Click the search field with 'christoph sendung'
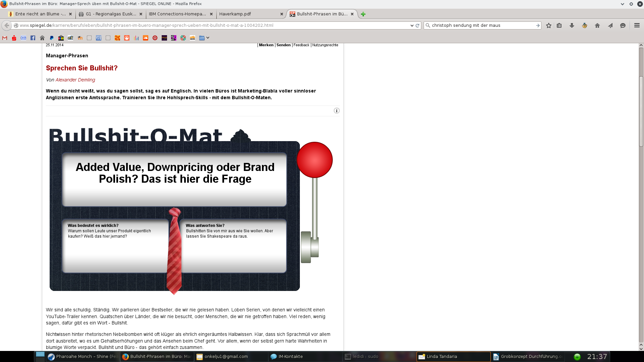644x362 pixels. coord(482,25)
